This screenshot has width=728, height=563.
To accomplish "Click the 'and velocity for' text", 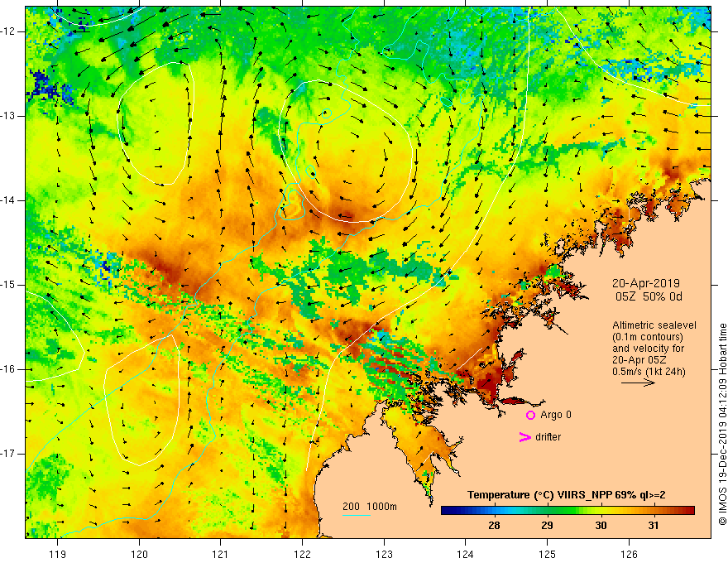I will (648, 348).
